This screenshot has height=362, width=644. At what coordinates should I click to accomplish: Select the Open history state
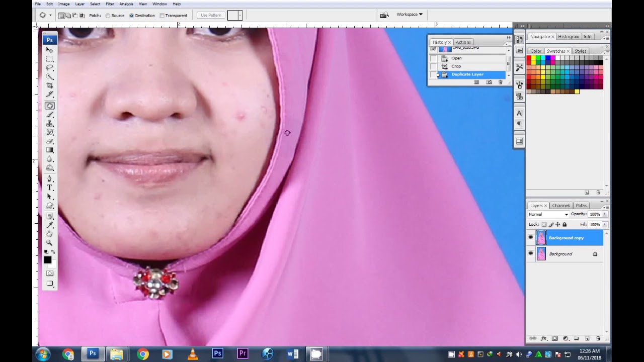tap(468, 58)
